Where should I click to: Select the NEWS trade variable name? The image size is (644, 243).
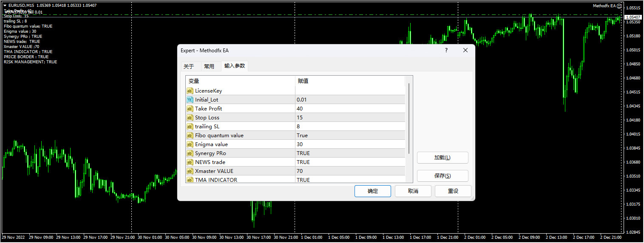point(210,162)
